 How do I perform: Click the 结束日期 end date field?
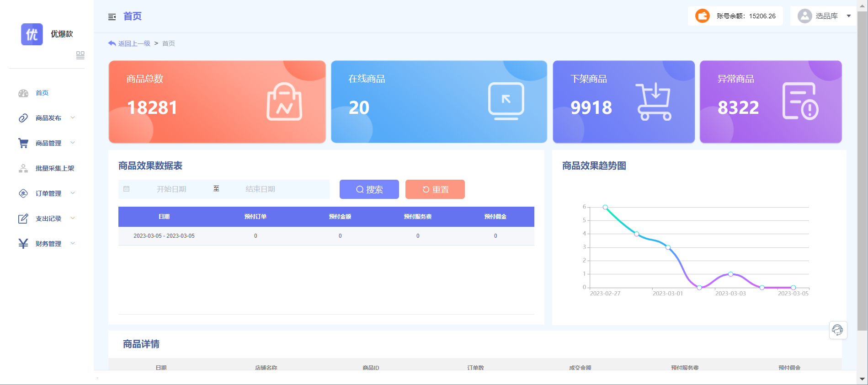261,189
